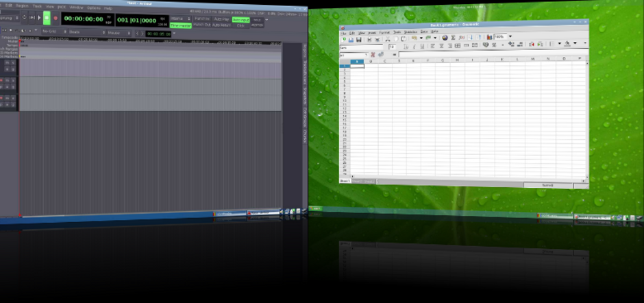Nudge backward with the left arrow button
Viewport: 644px width, 303px height.
pos(137,34)
